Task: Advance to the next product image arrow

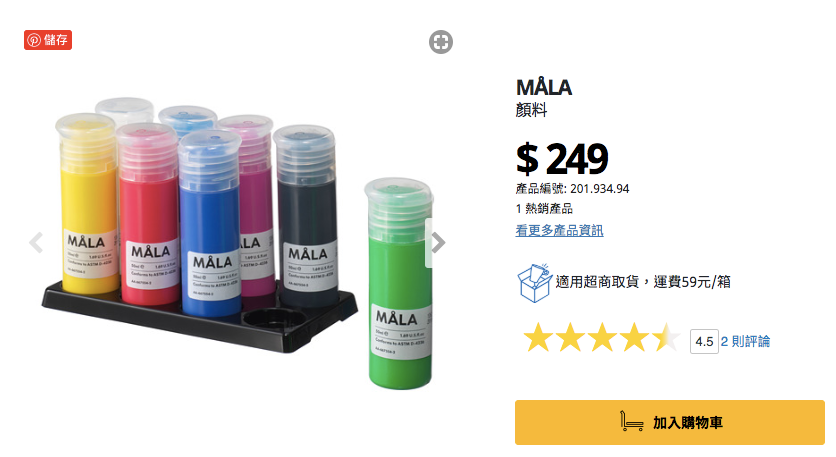Action: tap(438, 243)
